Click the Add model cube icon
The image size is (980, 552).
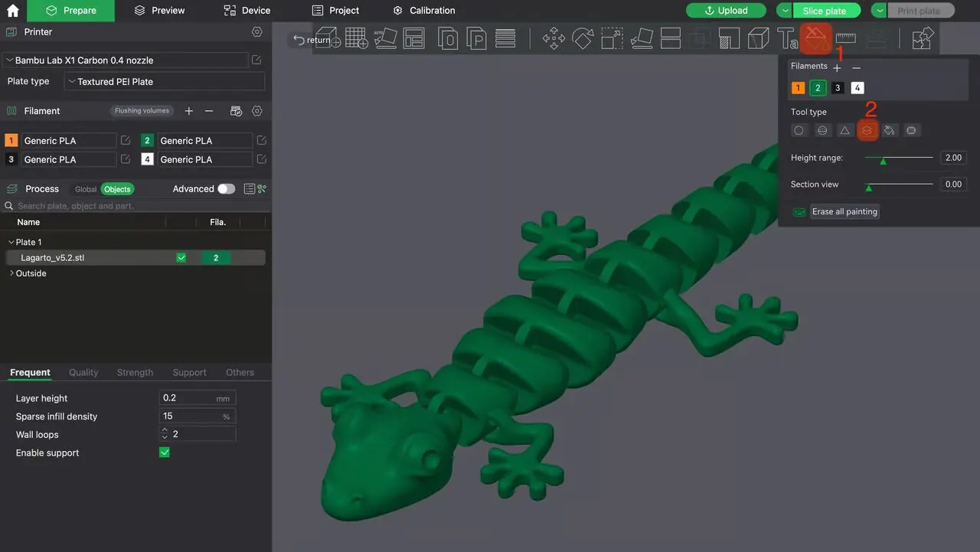point(328,38)
